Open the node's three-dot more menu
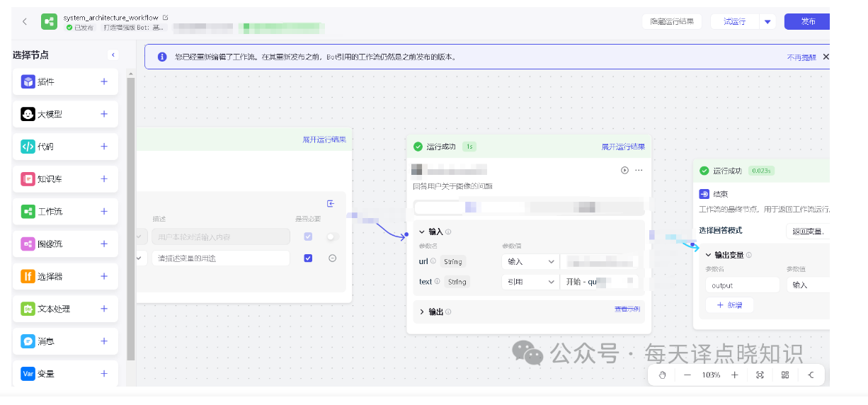This screenshot has height=405, width=868. point(639,170)
